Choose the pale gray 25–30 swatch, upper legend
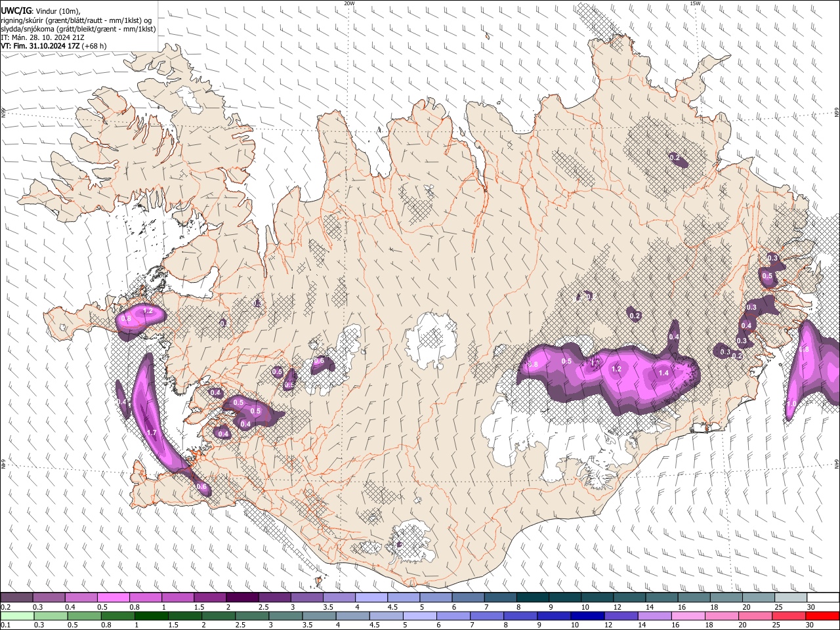 791,598
